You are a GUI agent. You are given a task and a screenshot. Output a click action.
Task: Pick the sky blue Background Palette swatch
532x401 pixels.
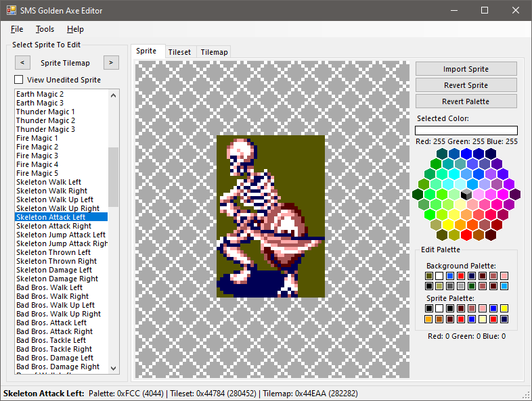pyautogui.click(x=504, y=286)
